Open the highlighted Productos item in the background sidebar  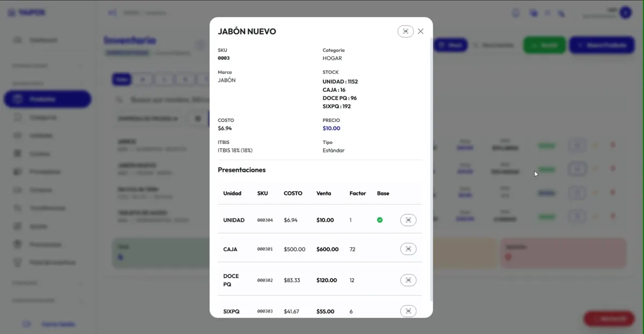(47, 99)
